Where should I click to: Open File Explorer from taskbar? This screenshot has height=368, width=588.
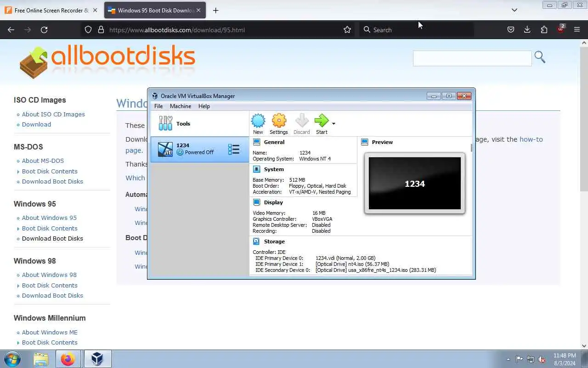click(x=41, y=359)
